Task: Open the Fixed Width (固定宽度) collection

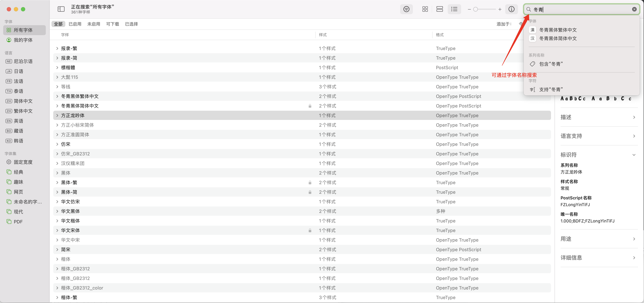Action: pyautogui.click(x=23, y=162)
